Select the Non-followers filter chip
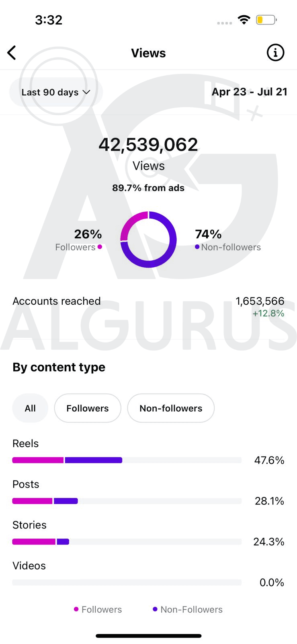The height and width of the screenshot is (644, 297). 171,408
